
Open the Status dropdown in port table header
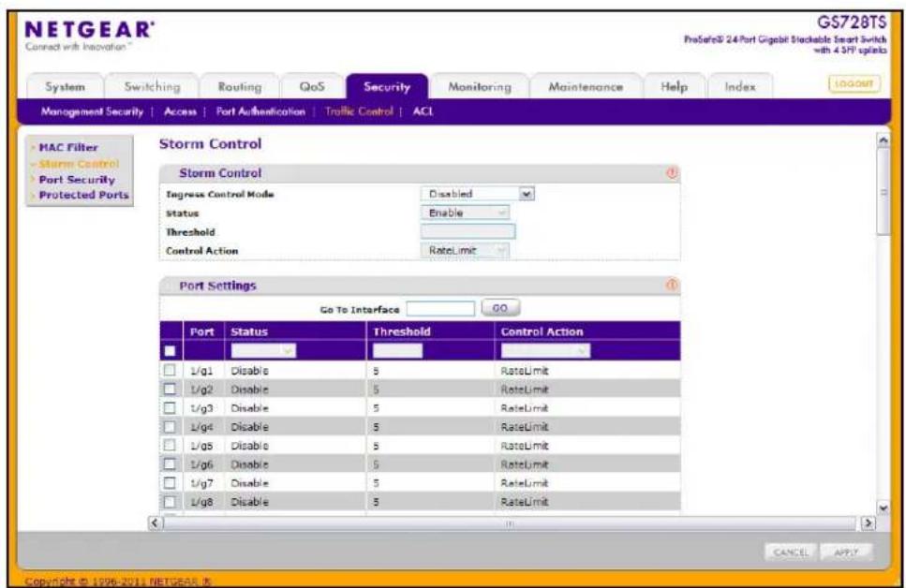pos(263,350)
